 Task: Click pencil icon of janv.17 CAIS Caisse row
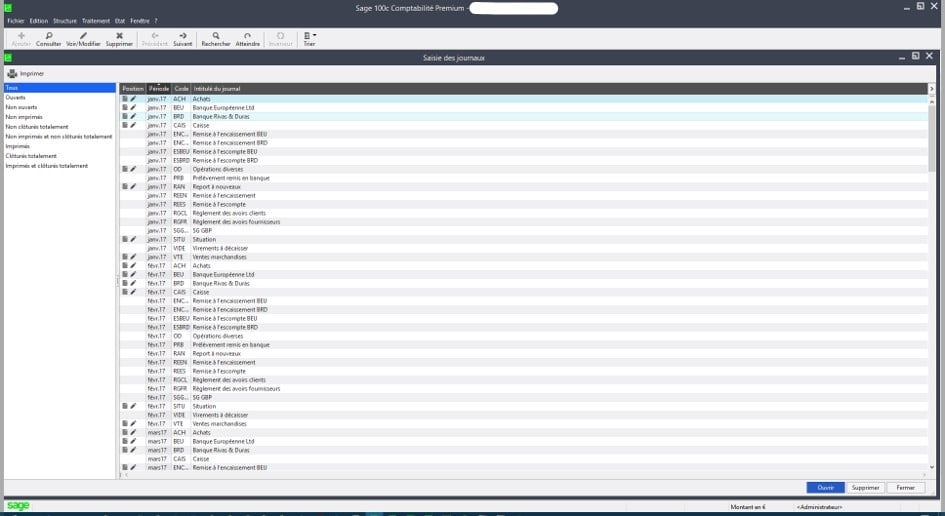[133, 125]
